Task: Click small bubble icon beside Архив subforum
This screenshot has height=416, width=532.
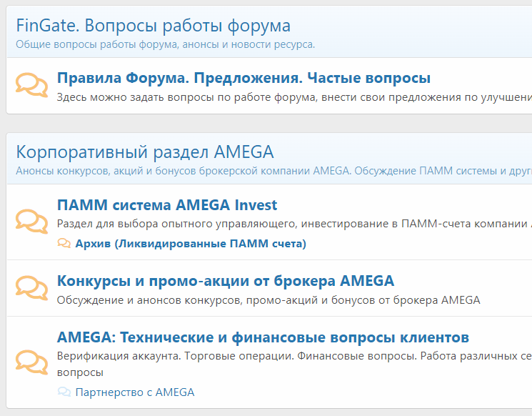Action: (64, 243)
